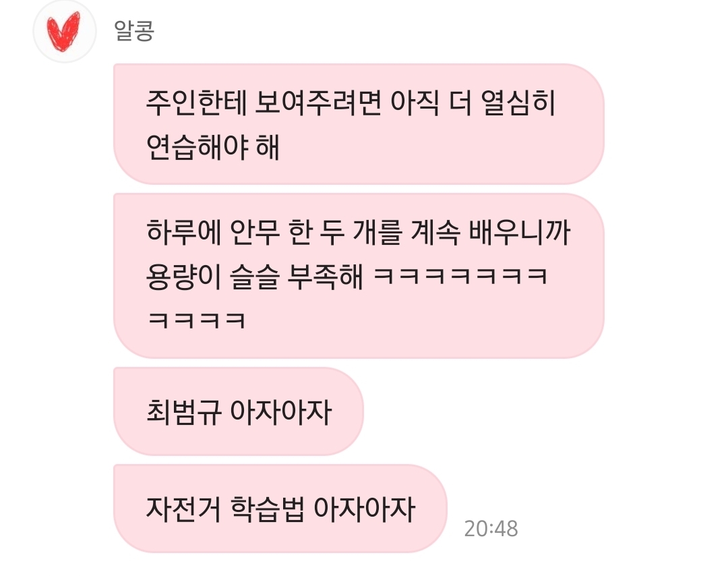Select the 자전거 학습법 아자아자 message bubble
The image size is (728, 576).
click(x=280, y=508)
